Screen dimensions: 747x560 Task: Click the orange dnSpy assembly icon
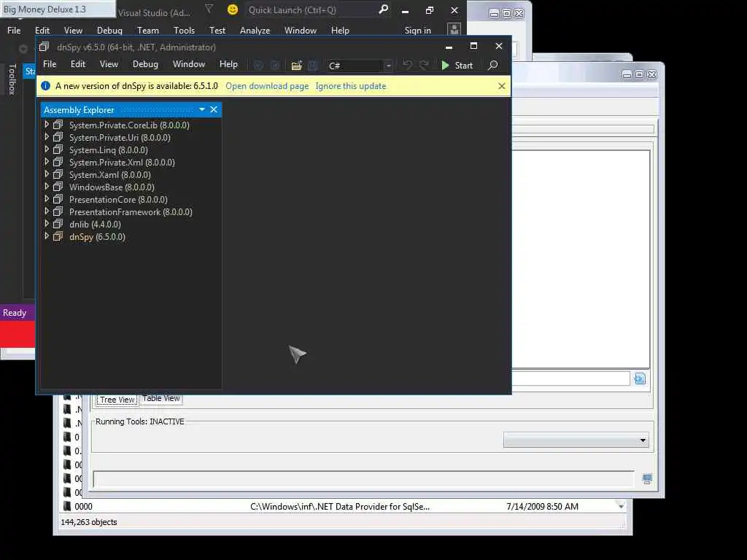click(x=58, y=236)
